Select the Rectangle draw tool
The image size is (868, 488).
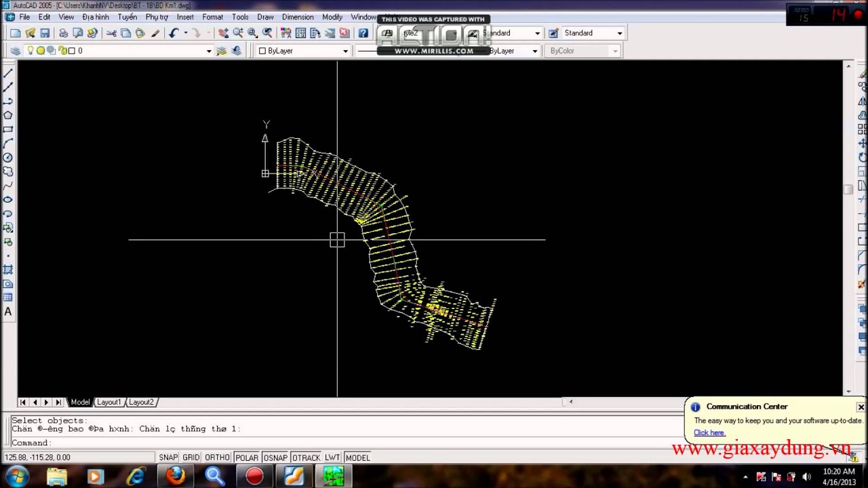(x=8, y=129)
